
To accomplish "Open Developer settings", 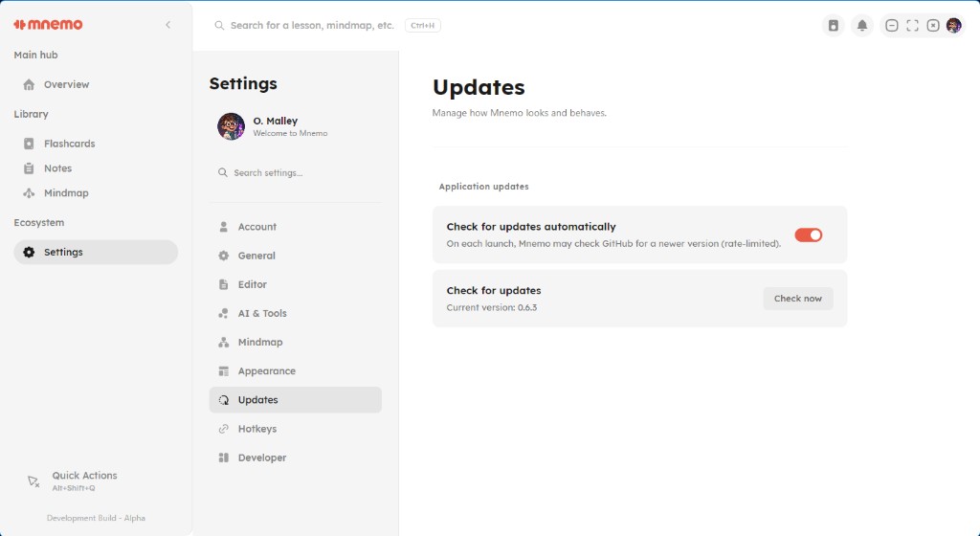I will click(x=296, y=458).
